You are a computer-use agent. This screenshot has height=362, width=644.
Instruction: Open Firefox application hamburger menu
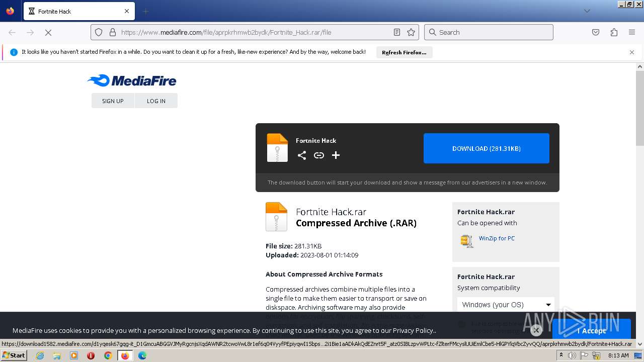click(632, 32)
